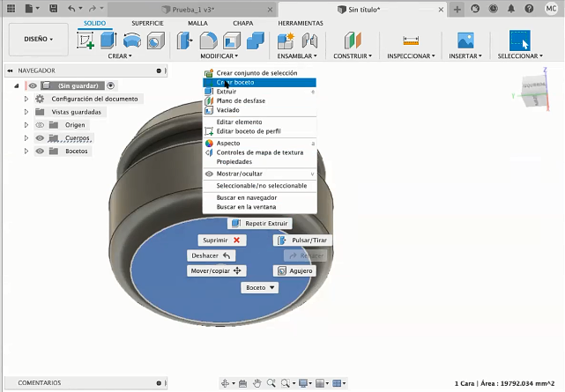Select the Fillet tool icon
The image size is (565, 392).
(x=209, y=41)
